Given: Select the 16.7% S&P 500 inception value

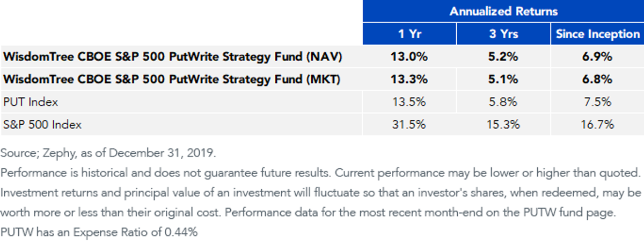Looking at the screenshot, I should (597, 124).
